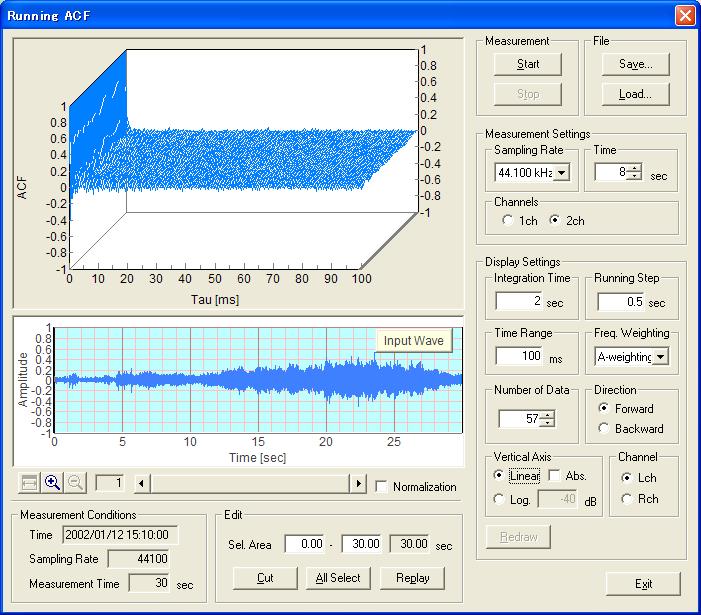Image resolution: width=701 pixels, height=615 pixels.
Task: Decrease Number of Data with down arrow
Action: tap(547, 422)
